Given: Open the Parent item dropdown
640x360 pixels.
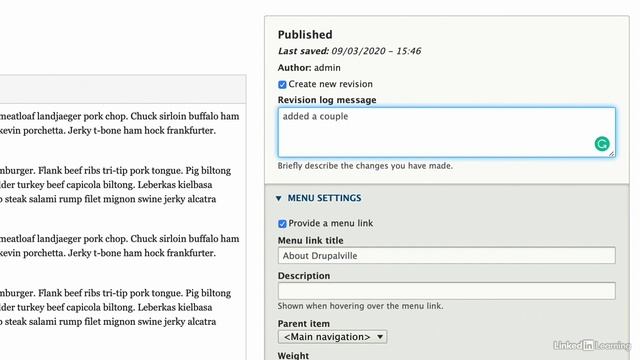Looking at the screenshot, I should (x=333, y=337).
